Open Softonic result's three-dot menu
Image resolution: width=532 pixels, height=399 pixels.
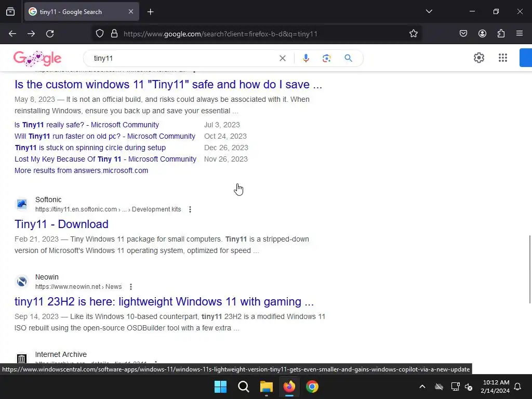tap(190, 209)
